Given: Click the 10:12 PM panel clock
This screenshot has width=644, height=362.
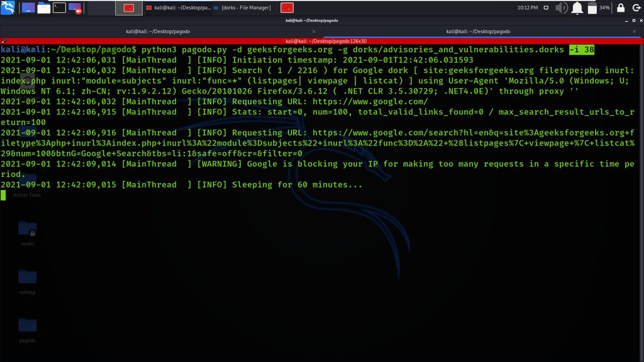Looking at the screenshot, I should pyautogui.click(x=527, y=8).
